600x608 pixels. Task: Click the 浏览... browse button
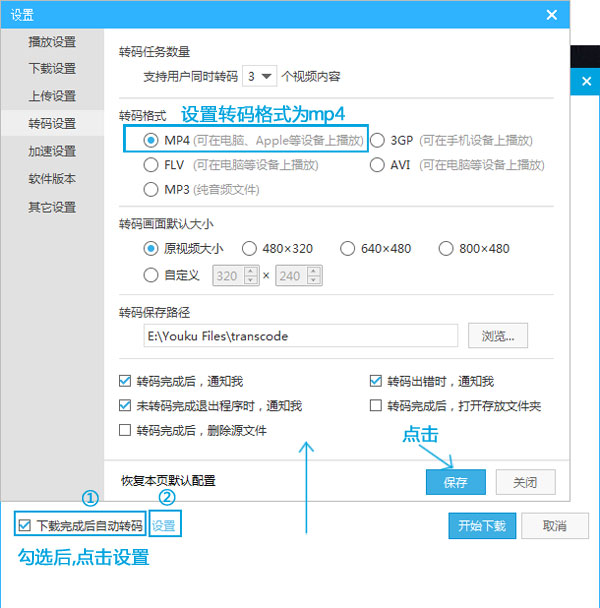point(498,336)
